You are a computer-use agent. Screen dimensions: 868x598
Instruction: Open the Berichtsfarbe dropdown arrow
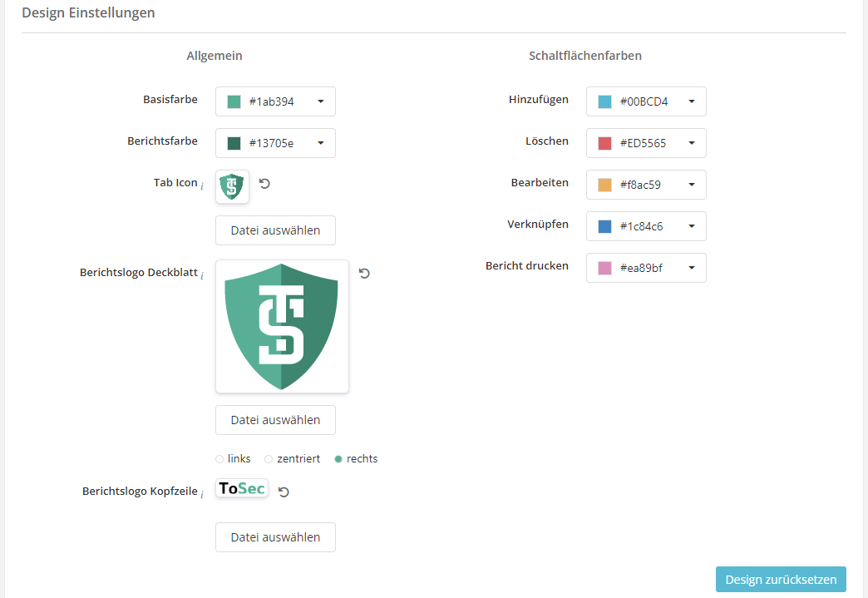tap(321, 143)
